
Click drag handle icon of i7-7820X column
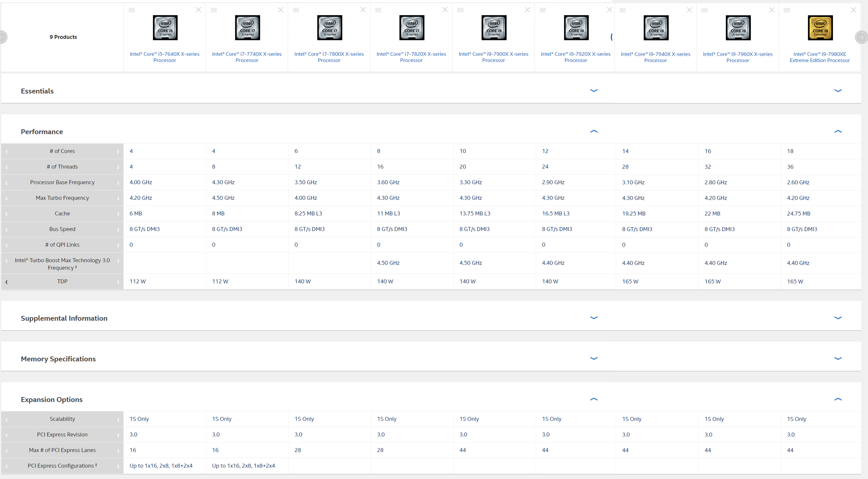pyautogui.click(x=378, y=10)
